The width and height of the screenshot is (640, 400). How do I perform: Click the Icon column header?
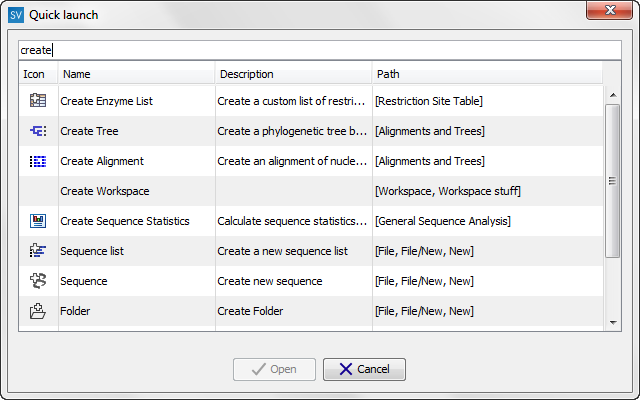(x=38, y=74)
